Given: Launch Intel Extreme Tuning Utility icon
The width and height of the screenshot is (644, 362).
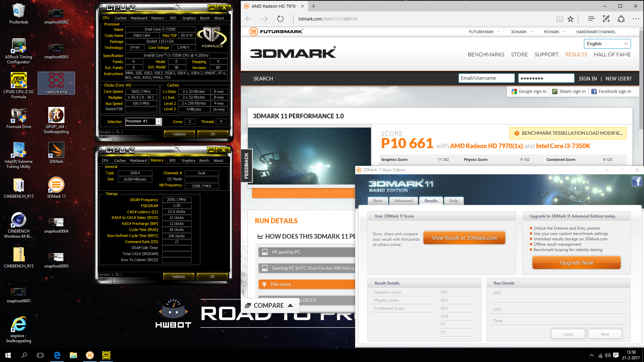Looking at the screenshot, I should point(18,155).
